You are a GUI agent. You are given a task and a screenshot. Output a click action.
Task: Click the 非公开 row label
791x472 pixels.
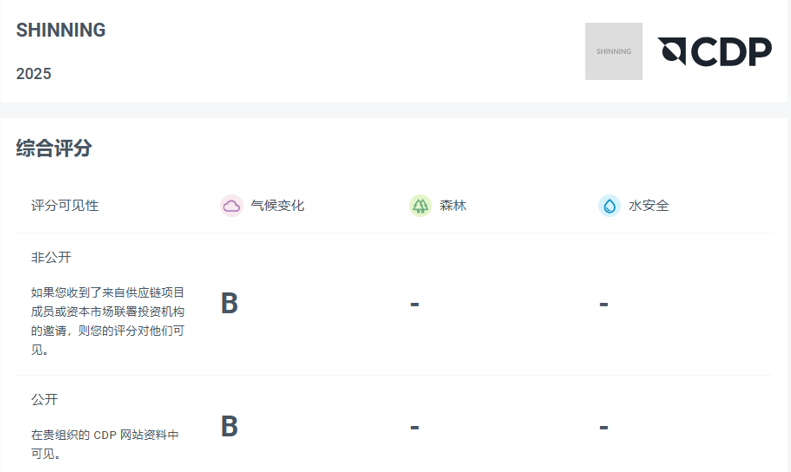(x=51, y=258)
